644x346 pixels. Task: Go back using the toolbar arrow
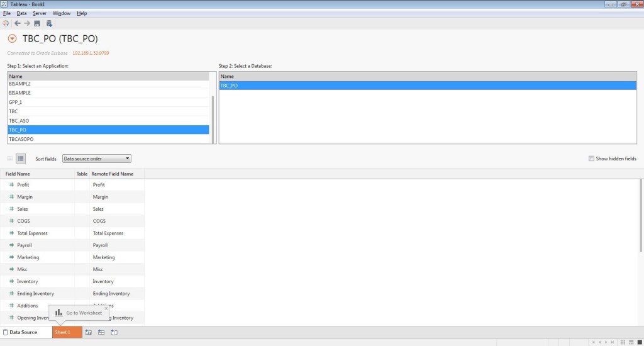pyautogui.click(x=17, y=23)
